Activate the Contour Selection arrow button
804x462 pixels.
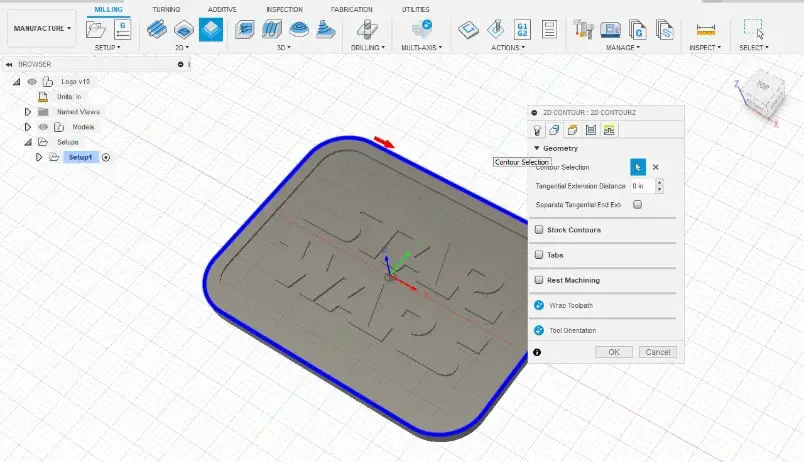pyautogui.click(x=638, y=167)
